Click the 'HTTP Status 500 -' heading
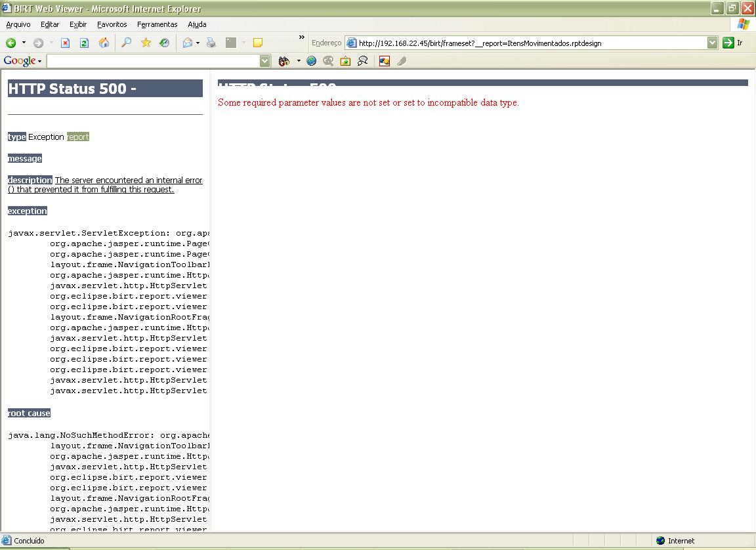Image resolution: width=756 pixels, height=550 pixels. [105, 88]
